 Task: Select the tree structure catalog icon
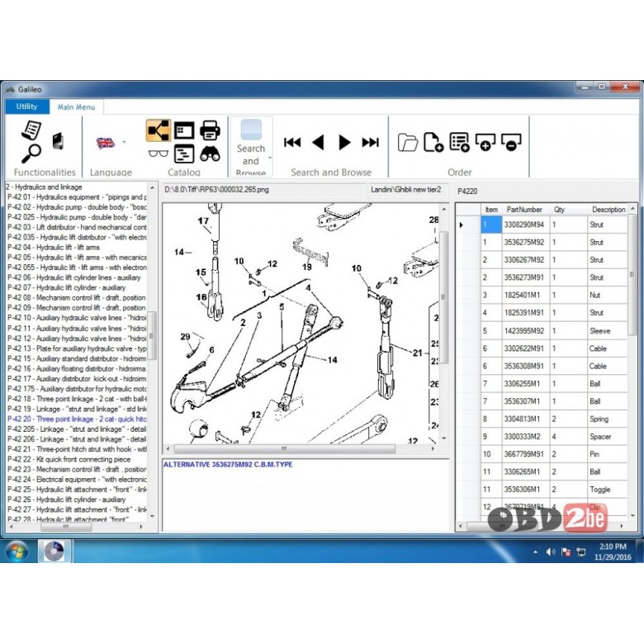point(159,130)
